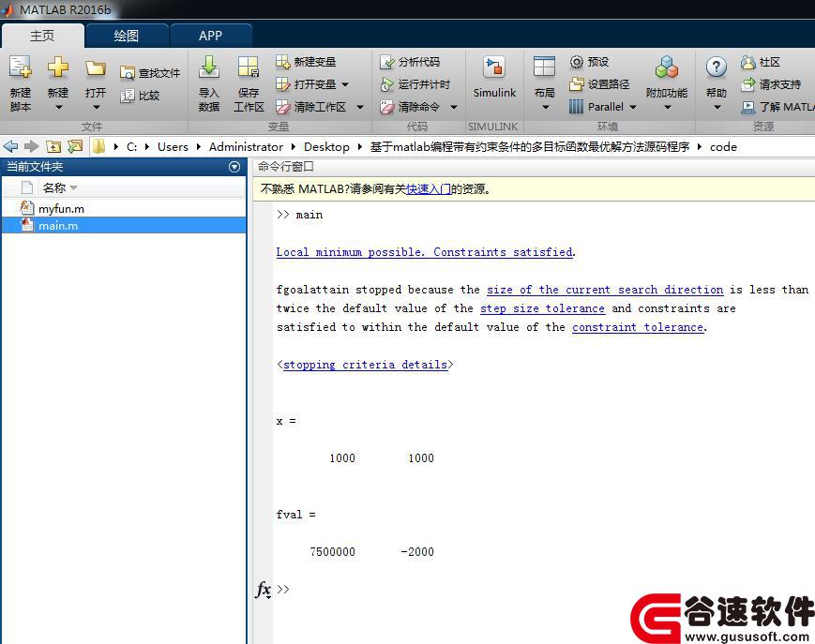Expand the Add-Ons dropdown arrow
This screenshot has width=815, height=644.
click(668, 108)
